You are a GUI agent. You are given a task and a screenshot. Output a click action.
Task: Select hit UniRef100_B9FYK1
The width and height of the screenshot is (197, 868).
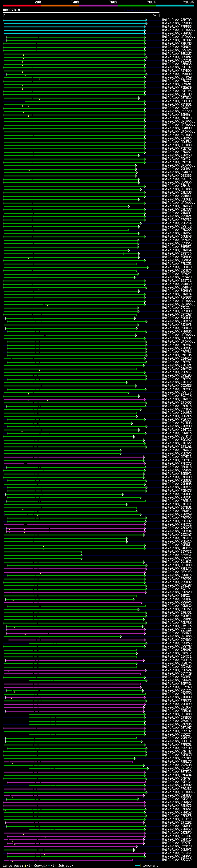coord(177,684)
